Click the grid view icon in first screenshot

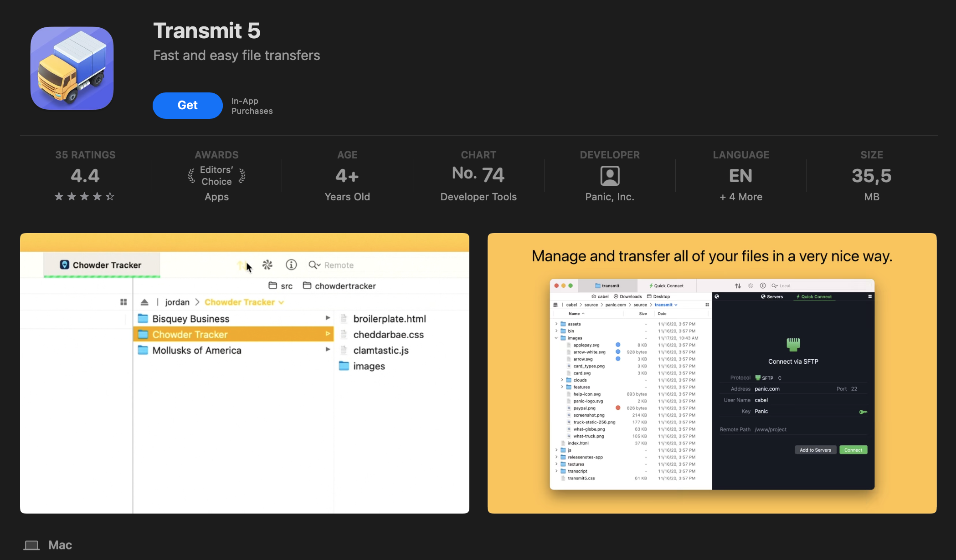click(x=123, y=302)
